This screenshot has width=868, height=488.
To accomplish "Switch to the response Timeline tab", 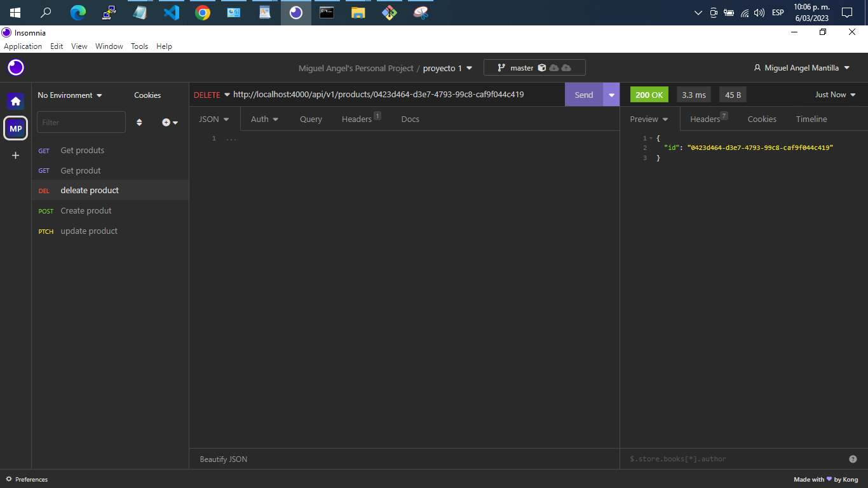I will pyautogui.click(x=811, y=119).
